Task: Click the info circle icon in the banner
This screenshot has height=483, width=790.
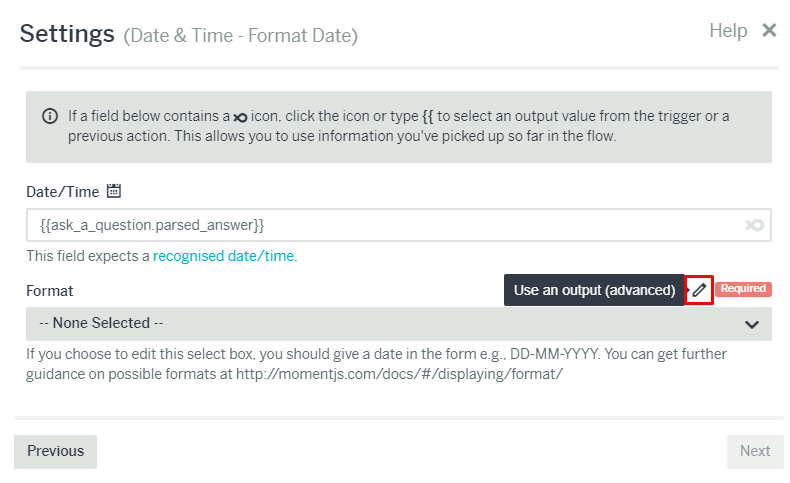Action: 50,116
